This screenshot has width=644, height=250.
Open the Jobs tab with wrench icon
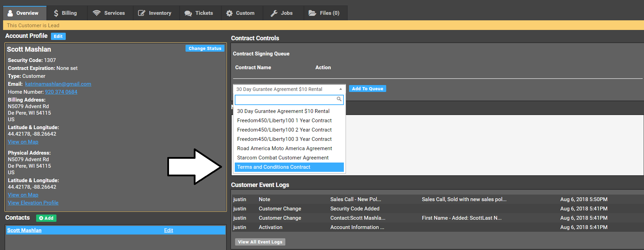pyautogui.click(x=282, y=13)
